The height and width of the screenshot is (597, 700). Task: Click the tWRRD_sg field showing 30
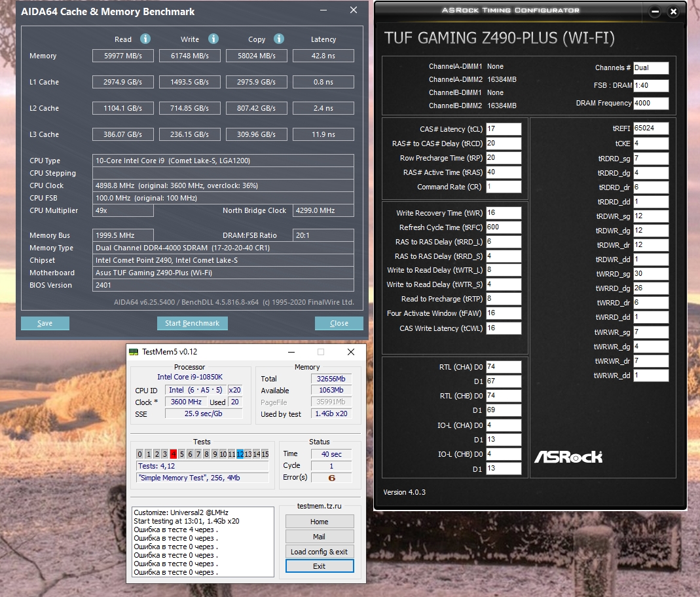tap(651, 273)
